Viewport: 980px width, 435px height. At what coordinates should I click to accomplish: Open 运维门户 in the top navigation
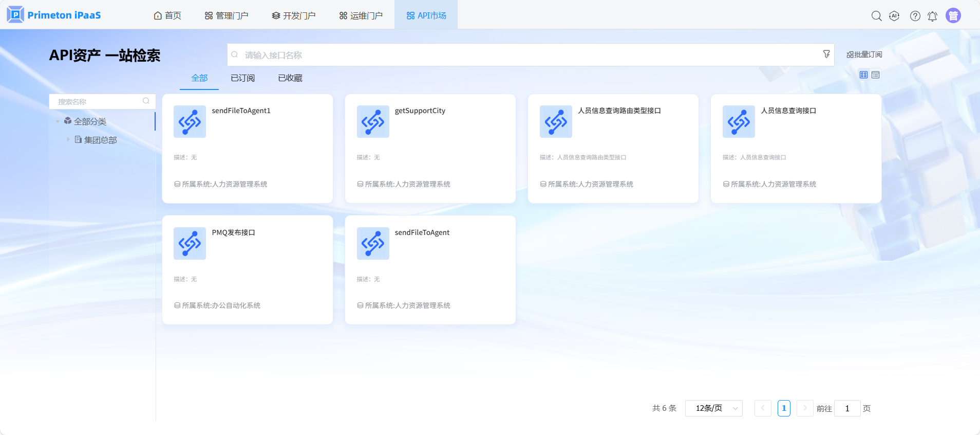tap(361, 15)
